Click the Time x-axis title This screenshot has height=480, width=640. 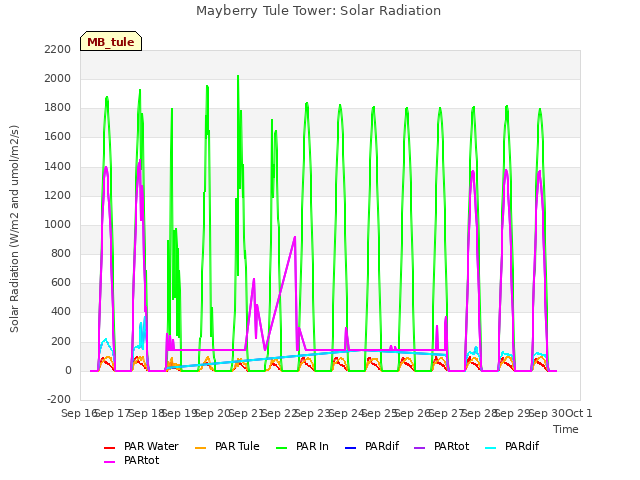click(566, 429)
